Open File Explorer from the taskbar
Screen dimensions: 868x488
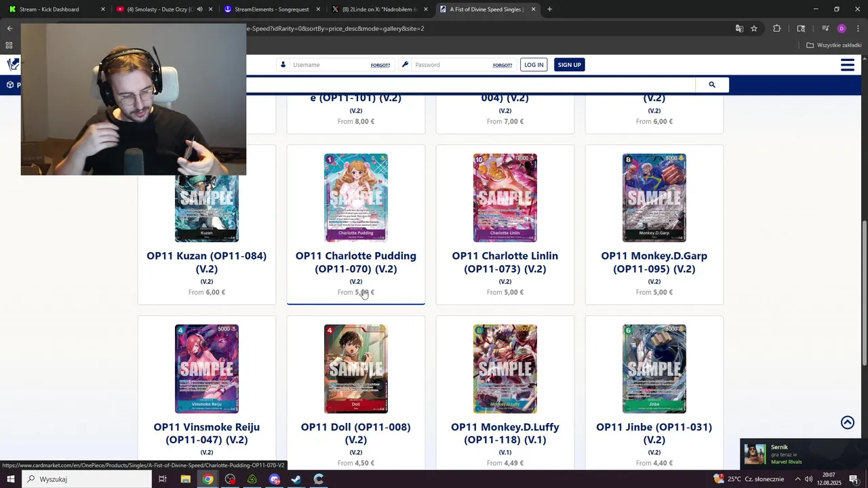click(185, 479)
